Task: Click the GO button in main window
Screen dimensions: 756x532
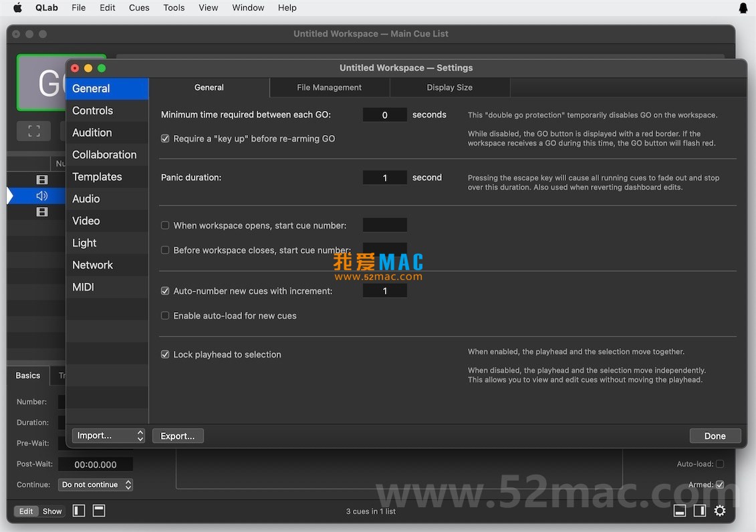Action: pyautogui.click(x=41, y=82)
